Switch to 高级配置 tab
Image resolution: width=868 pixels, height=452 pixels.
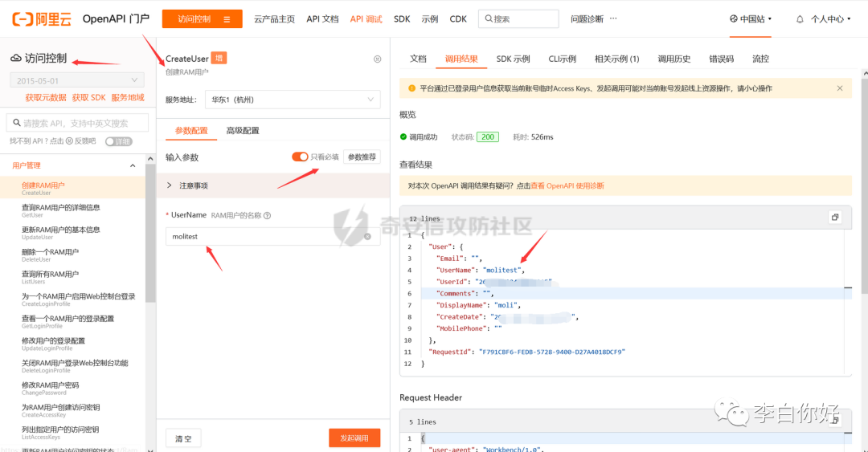click(243, 131)
